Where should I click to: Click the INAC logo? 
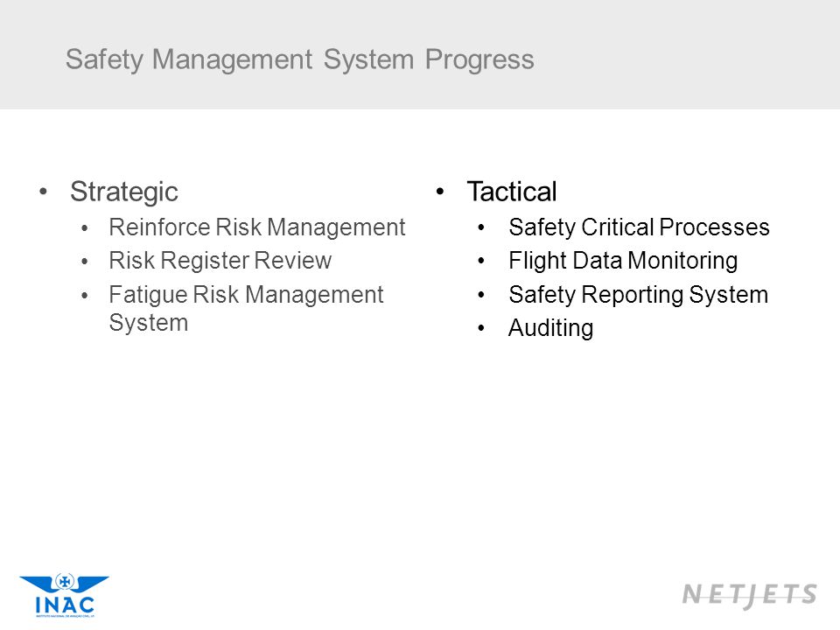pos(64,596)
